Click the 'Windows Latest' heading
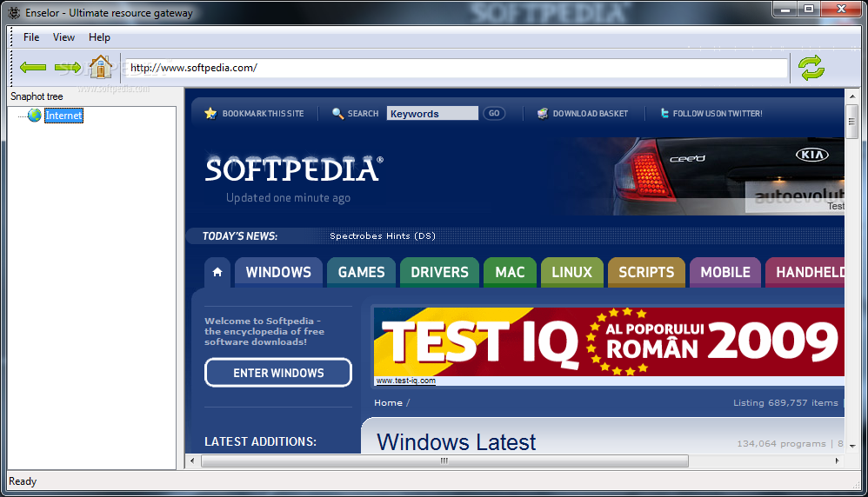Viewport: 868px width, 497px height. click(x=456, y=441)
